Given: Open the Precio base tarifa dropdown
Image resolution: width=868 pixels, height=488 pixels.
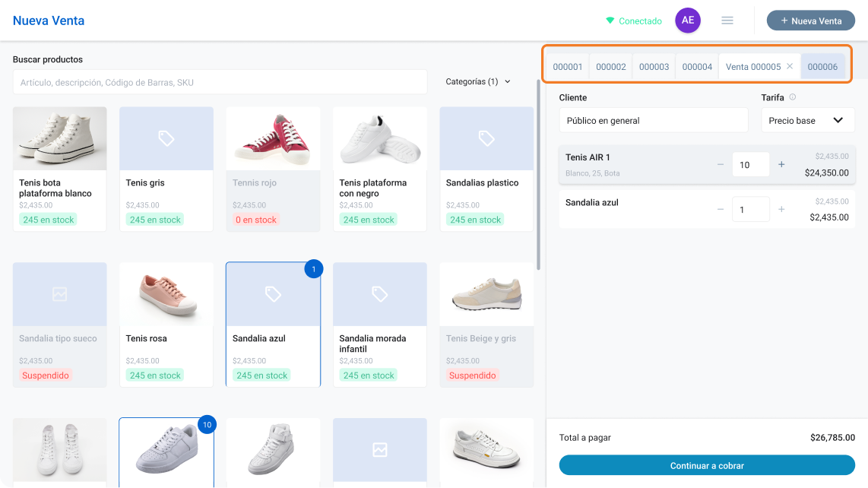Looking at the screenshot, I should (x=808, y=120).
